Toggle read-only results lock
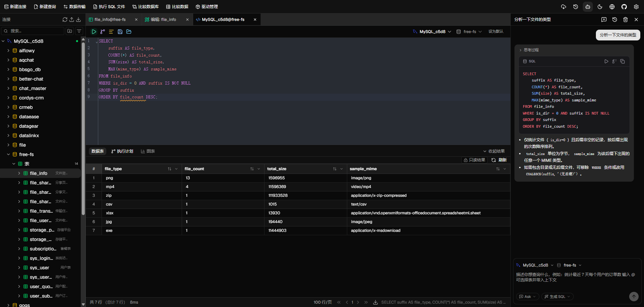 (474, 160)
